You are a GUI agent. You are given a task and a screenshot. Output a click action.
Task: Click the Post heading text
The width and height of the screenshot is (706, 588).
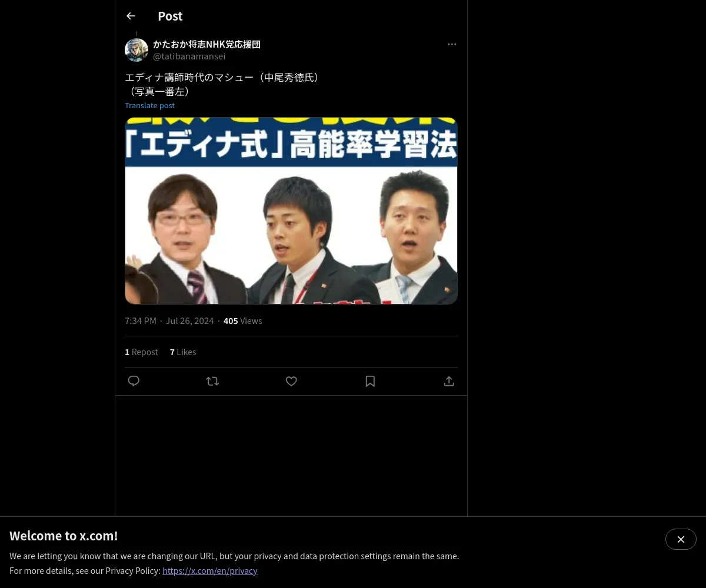coord(170,16)
